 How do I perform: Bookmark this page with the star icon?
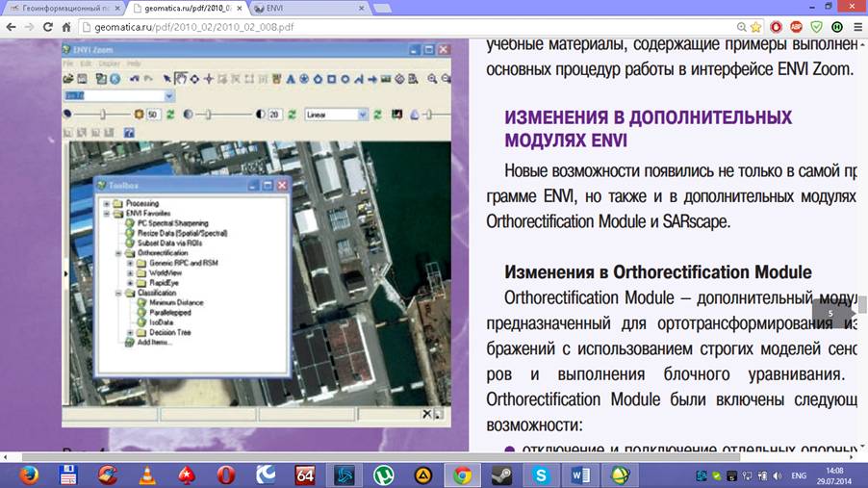[x=755, y=27]
